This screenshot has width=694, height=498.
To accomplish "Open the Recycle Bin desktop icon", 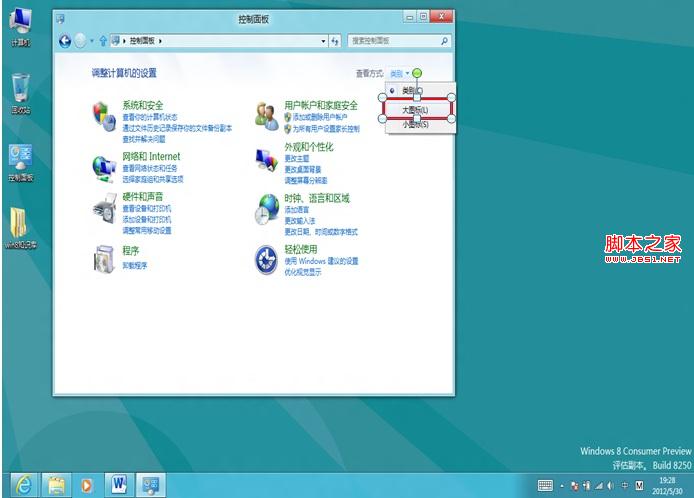I will tap(20, 94).
